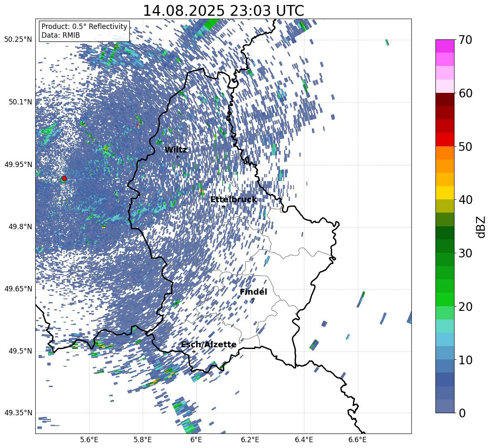
Task: Click the colorbar 0 tick label
Action: (462, 413)
